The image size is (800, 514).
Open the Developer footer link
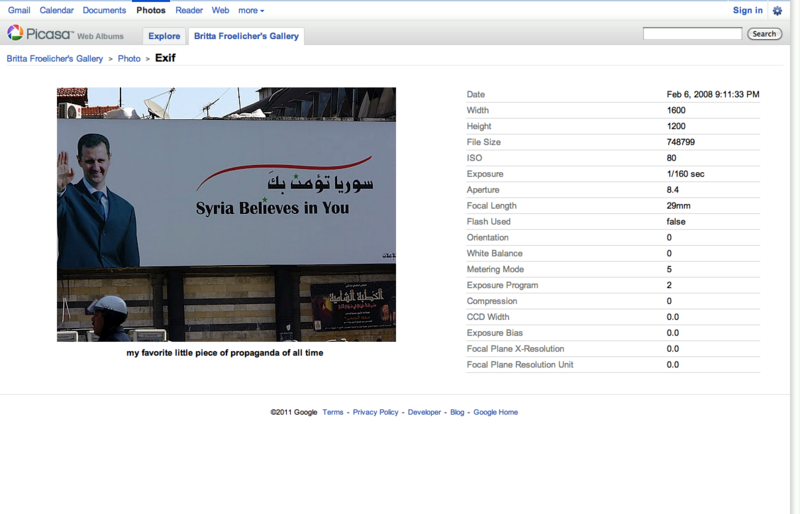(x=424, y=412)
